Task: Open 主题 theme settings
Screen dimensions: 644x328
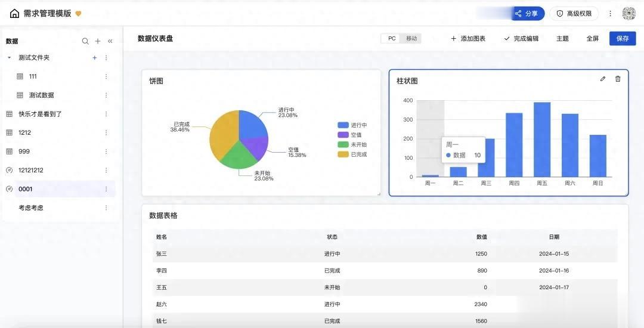Action: point(562,39)
